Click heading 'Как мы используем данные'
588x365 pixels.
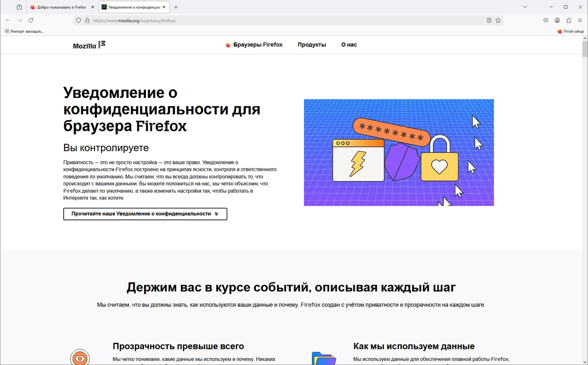(x=414, y=346)
